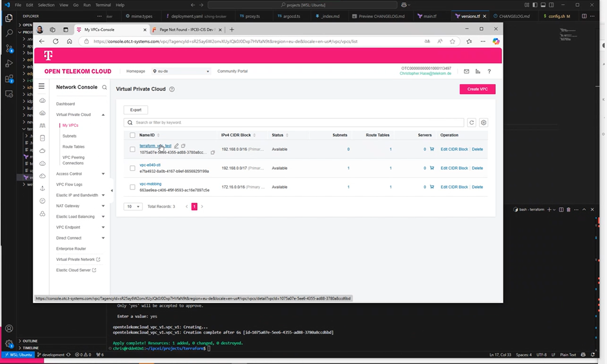This screenshot has height=364, width=607.
Task: Check the terraform_vpc_test row checkbox
Action: (132, 149)
